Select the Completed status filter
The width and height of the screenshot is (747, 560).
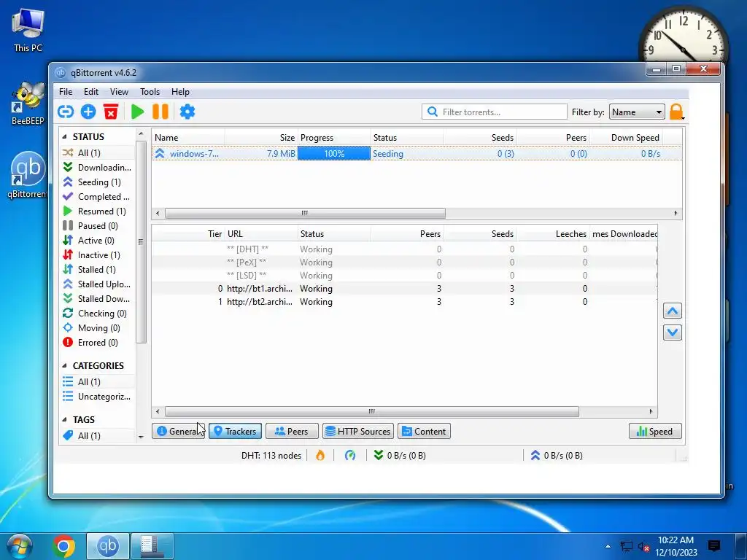(97, 197)
